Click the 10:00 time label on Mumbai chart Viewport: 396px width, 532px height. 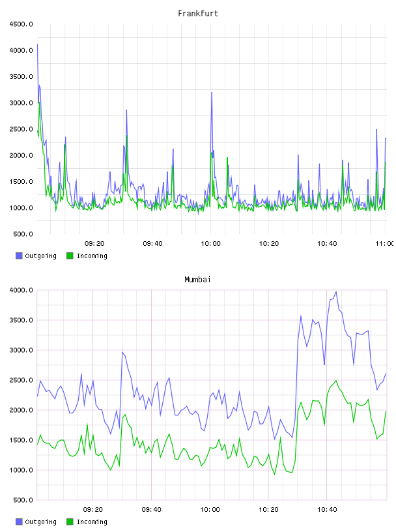point(210,510)
